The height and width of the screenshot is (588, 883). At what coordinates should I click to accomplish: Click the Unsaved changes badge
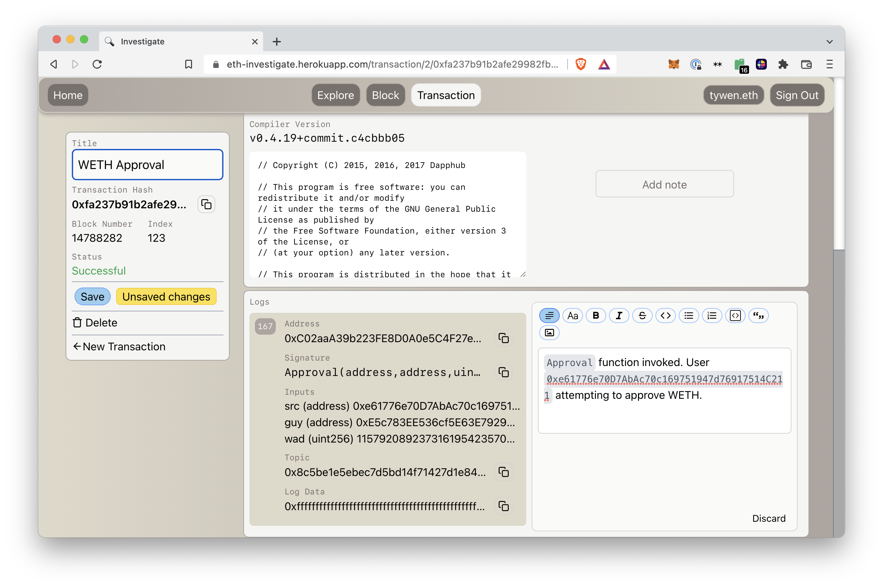(166, 297)
